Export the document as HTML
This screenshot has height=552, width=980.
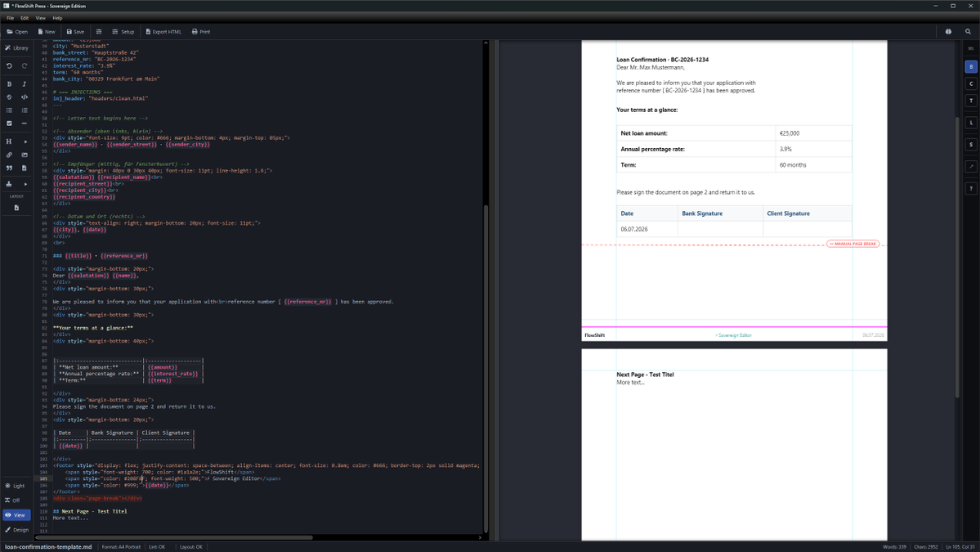[163, 32]
